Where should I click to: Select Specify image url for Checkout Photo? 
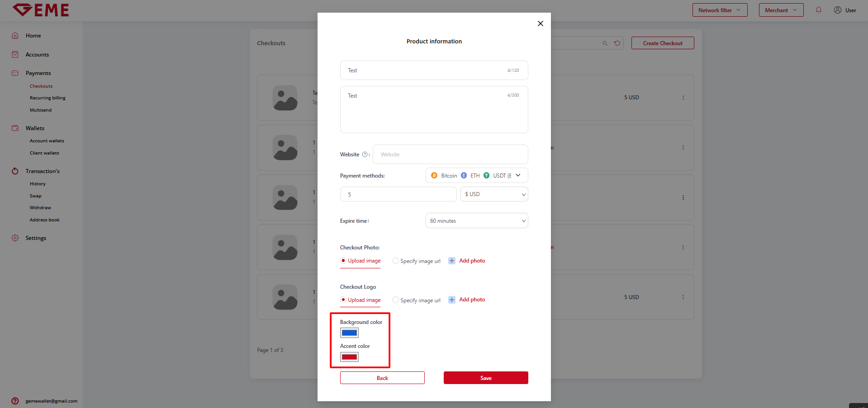396,261
